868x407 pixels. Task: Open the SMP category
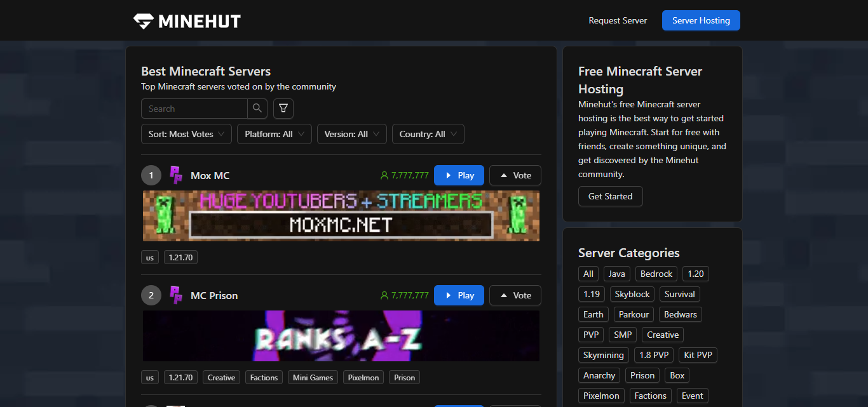(x=623, y=335)
